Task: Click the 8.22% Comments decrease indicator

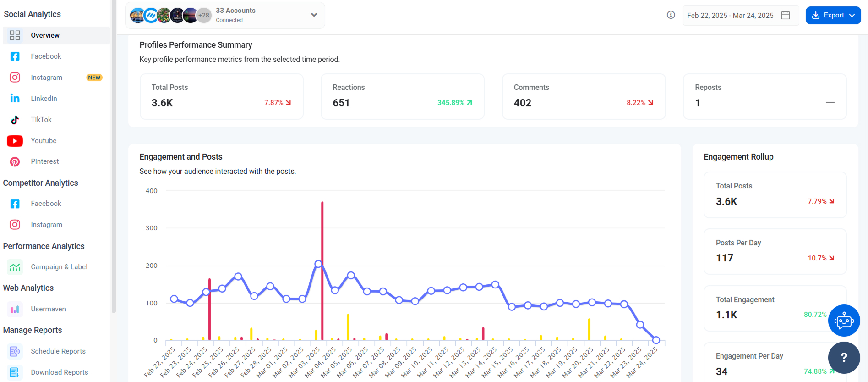Action: (x=640, y=103)
